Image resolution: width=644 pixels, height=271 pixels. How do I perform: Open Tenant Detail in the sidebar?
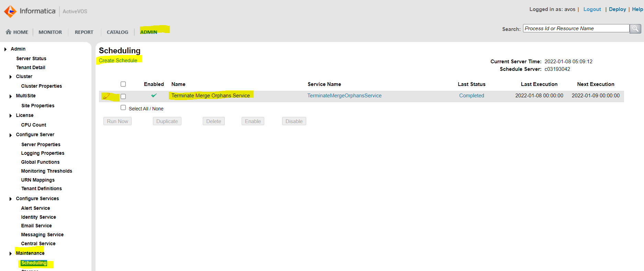click(x=31, y=67)
